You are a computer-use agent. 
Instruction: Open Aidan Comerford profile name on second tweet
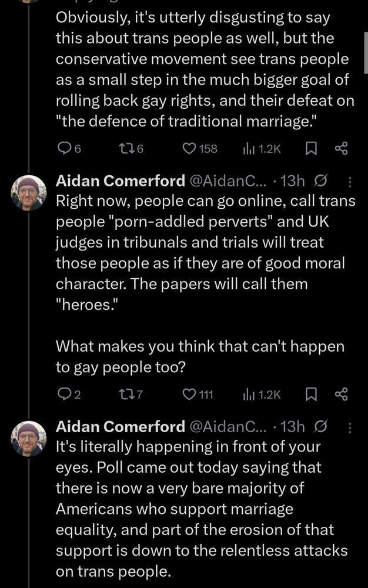121,181
